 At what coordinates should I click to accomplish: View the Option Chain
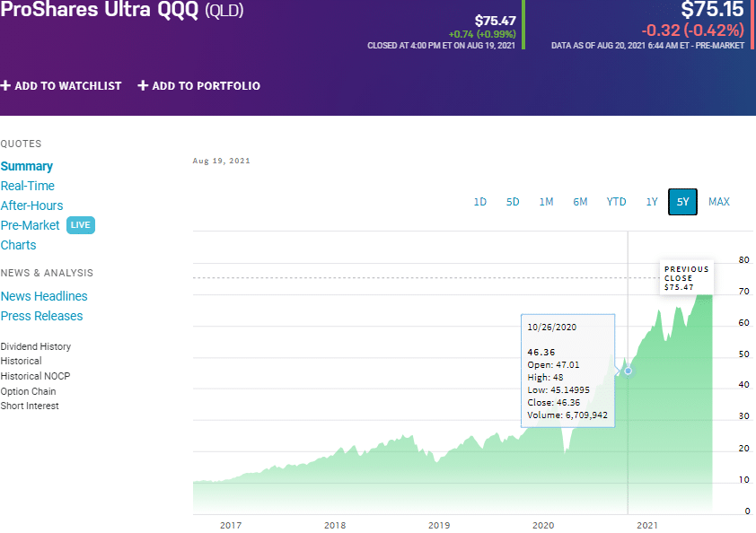(x=28, y=391)
